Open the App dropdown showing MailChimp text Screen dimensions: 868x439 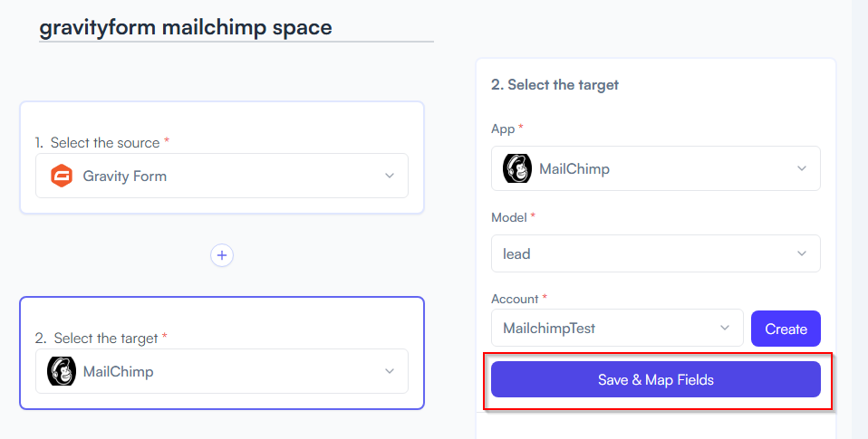coord(655,168)
